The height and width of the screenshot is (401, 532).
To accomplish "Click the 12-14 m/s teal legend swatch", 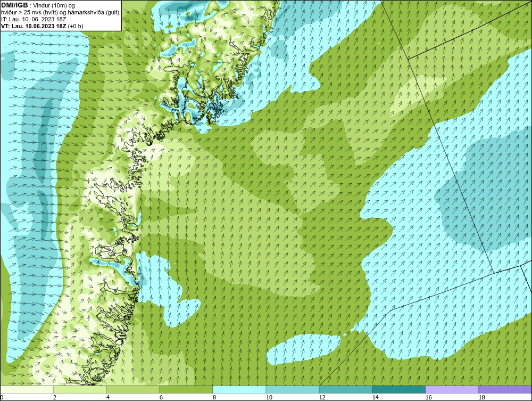I will click(x=346, y=389).
